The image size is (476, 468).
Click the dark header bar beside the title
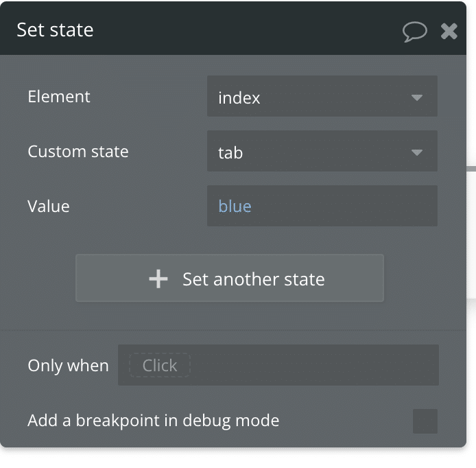coord(243,30)
